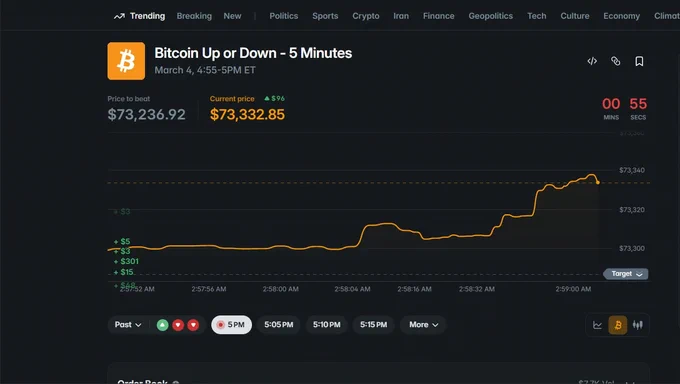Click the March 4, 4:55-5PM ET subtitle

pos(205,70)
